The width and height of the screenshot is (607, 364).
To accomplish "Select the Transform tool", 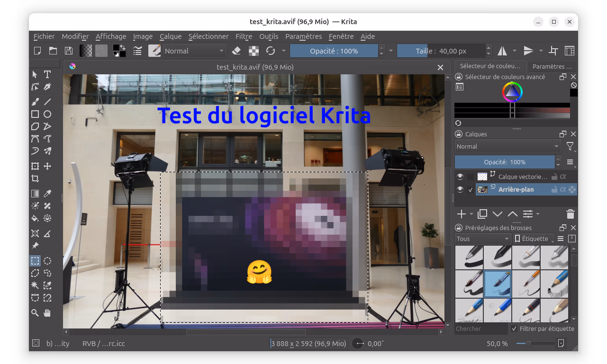I will (35, 166).
